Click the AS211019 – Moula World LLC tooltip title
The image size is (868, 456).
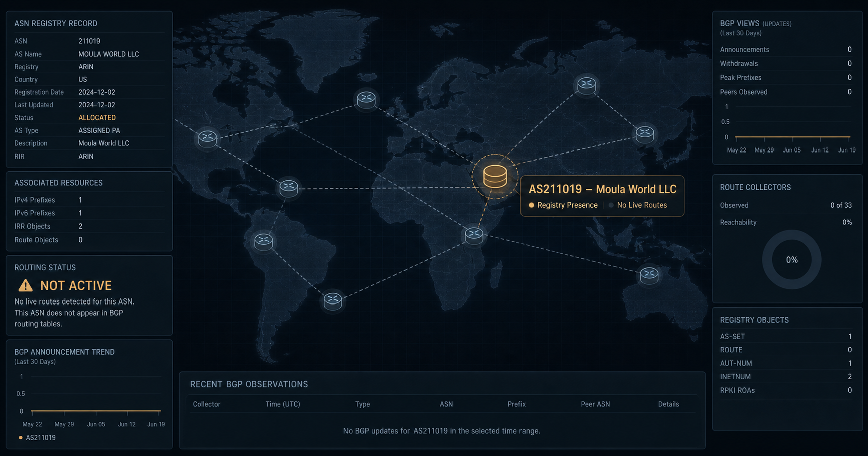click(602, 189)
